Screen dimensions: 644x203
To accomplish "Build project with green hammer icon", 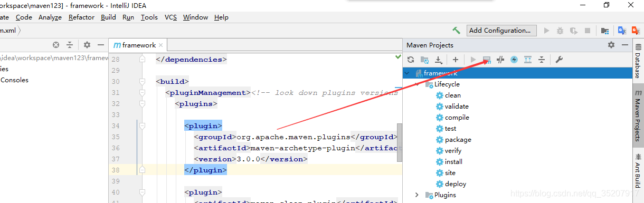I will pyautogui.click(x=456, y=31).
